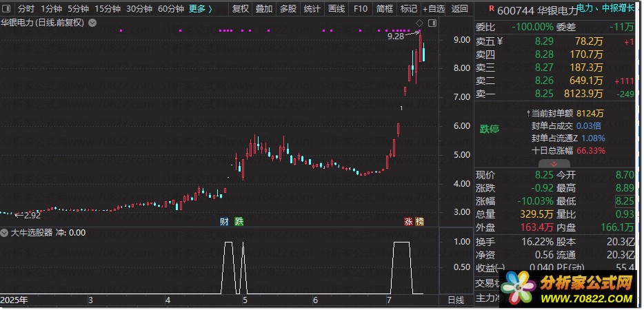Image resolution: width=644 pixels, height=310 pixels.
Task: Click the 十日总涨幅 value 66.33%
Action: click(591, 151)
